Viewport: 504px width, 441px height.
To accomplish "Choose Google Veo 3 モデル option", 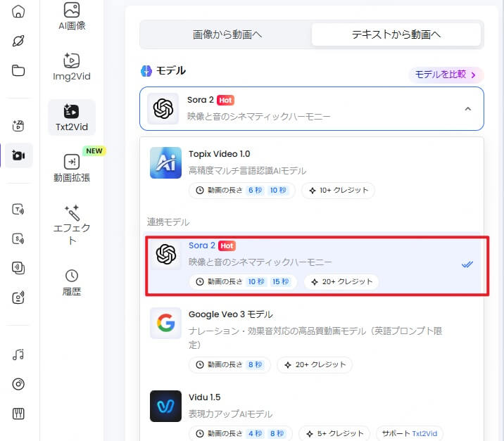I will (x=311, y=341).
